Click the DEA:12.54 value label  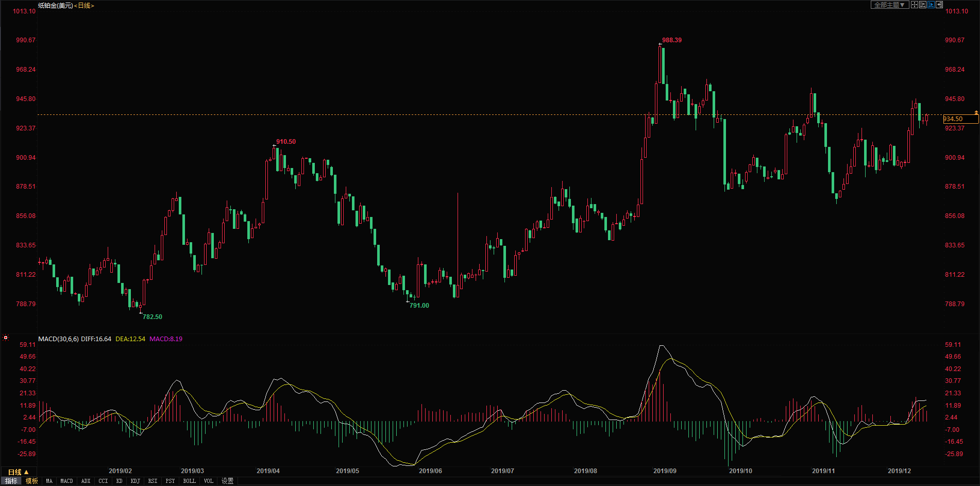(130, 339)
